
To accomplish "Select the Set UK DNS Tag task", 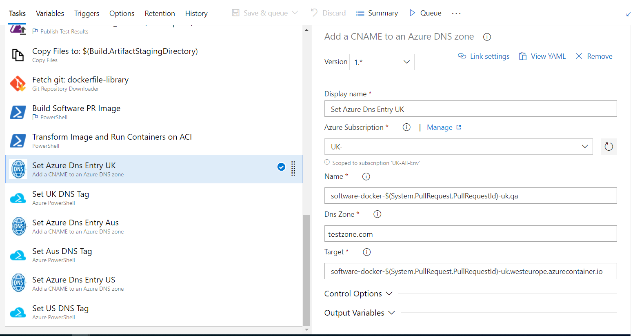I will tap(154, 198).
